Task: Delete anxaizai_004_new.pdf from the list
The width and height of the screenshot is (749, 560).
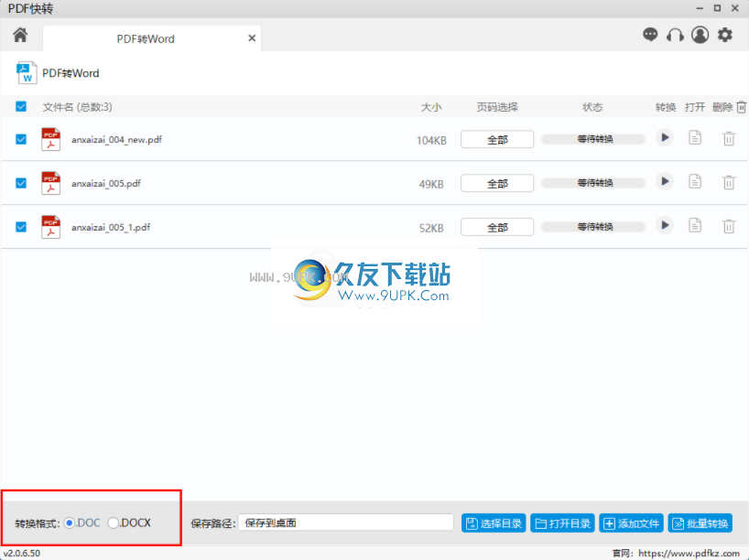Action: point(729,138)
